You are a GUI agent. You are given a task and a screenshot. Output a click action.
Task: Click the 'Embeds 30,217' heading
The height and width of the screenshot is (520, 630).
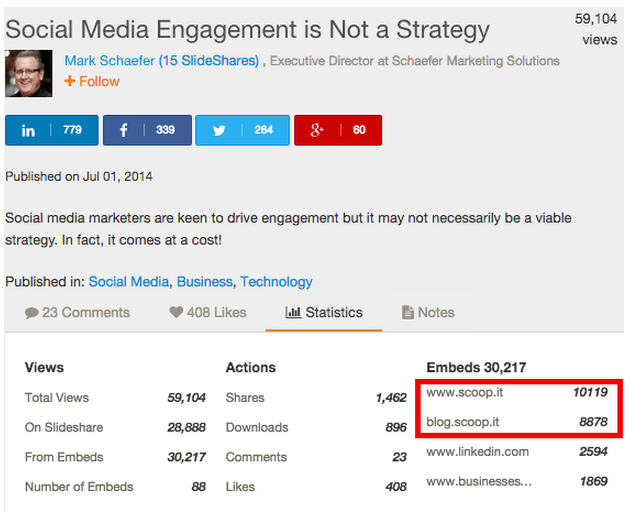[x=476, y=367]
